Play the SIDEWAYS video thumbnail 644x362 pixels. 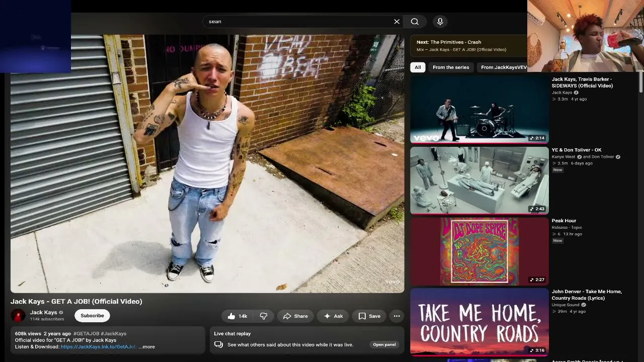coord(479,109)
